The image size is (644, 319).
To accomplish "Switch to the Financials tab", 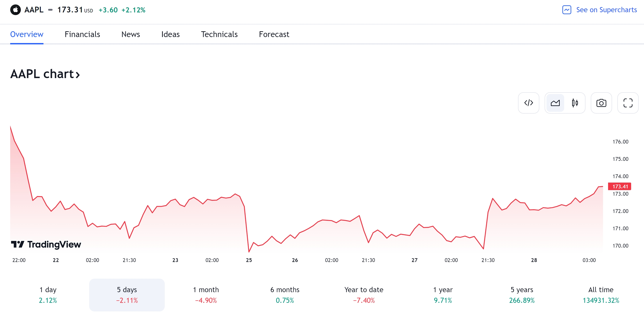I will [82, 34].
